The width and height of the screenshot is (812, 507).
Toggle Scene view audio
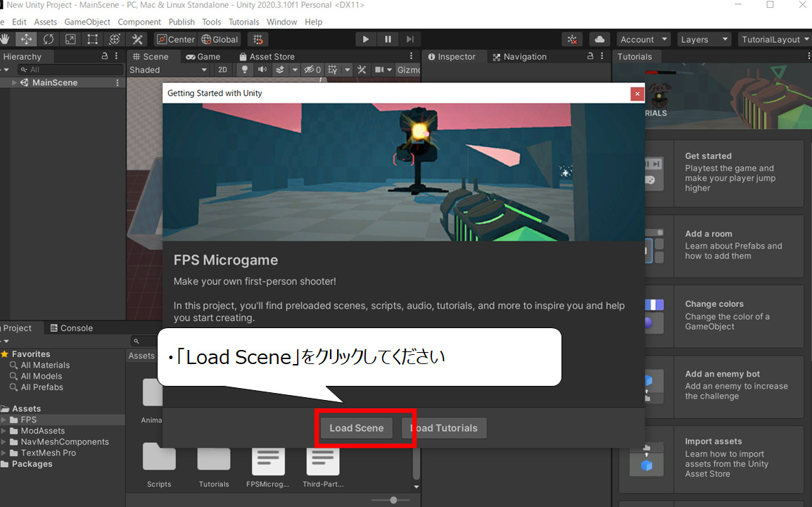coord(262,70)
